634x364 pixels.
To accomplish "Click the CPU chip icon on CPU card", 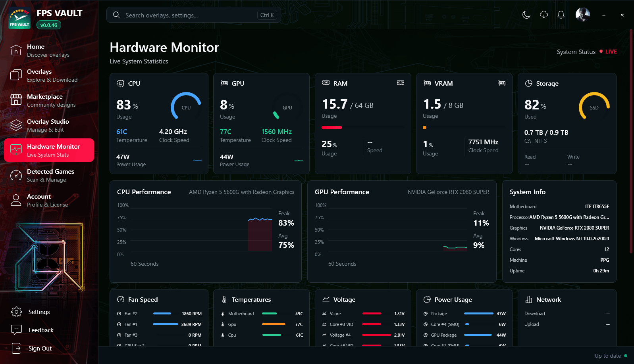I will click(x=121, y=83).
